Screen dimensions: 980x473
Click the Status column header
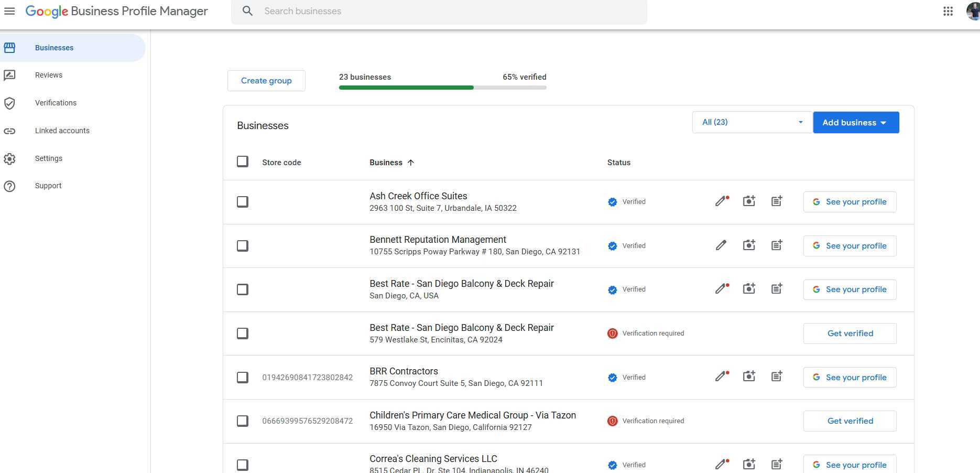[619, 163]
